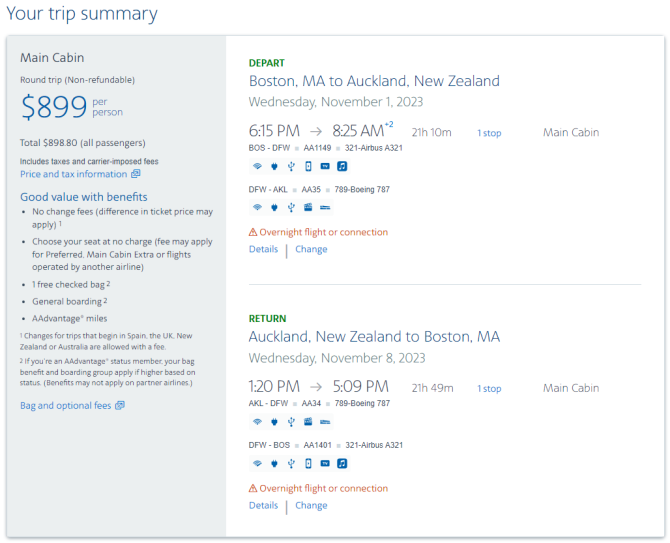Click the personal device entertainment icon for AA1149
The image size is (670, 543).
point(308,166)
